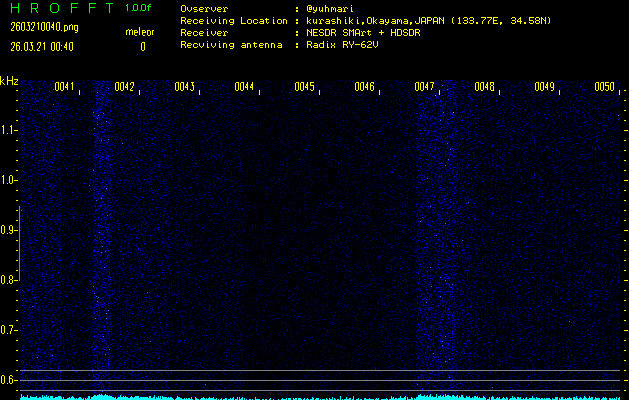Screen dimensions: 629x400
Task: Click the observer name @yuhmari
Action: click(x=330, y=9)
